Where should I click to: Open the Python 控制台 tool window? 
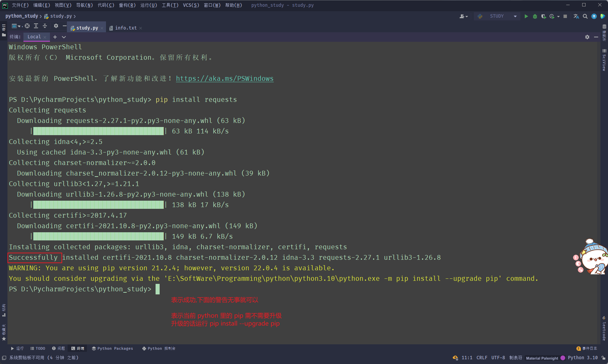coord(159,348)
